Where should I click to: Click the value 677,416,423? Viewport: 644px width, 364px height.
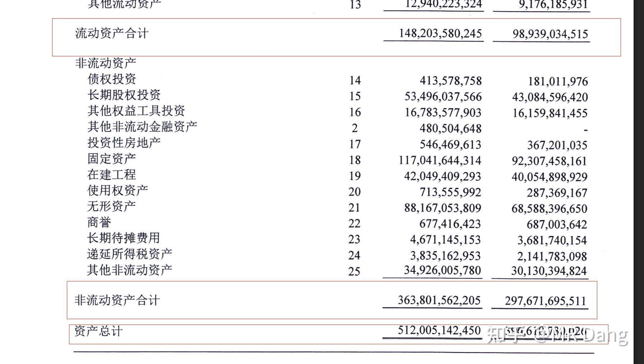coord(450,224)
